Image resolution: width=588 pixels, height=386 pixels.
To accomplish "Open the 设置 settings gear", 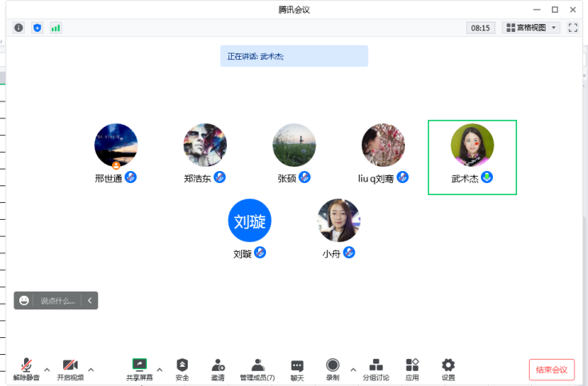I will click(448, 369).
